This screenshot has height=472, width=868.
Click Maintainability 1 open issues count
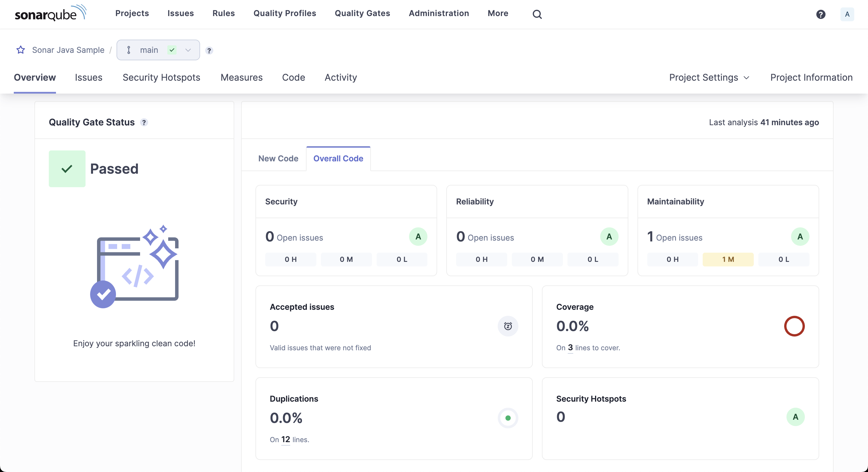650,237
